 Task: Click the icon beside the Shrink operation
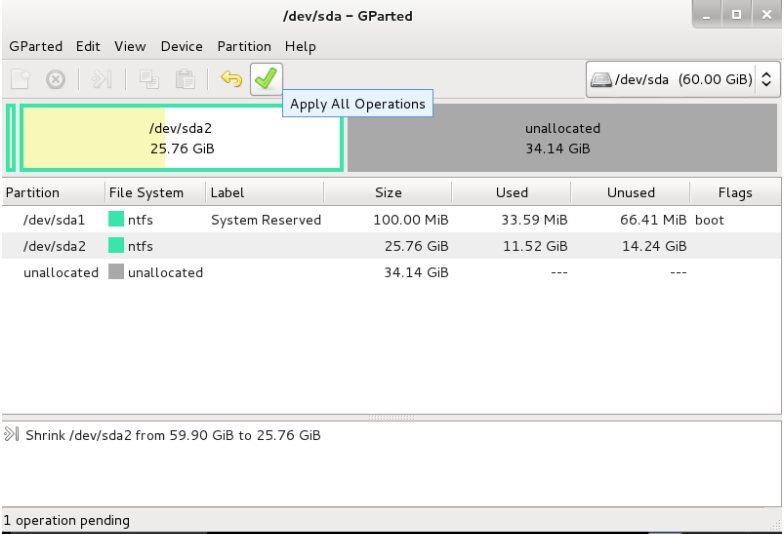[x=12, y=434]
